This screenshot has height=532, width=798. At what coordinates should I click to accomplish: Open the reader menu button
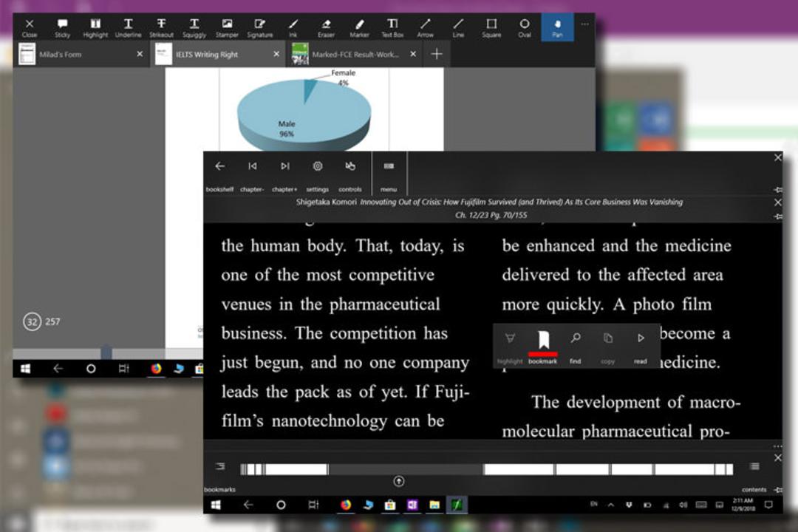click(x=389, y=176)
